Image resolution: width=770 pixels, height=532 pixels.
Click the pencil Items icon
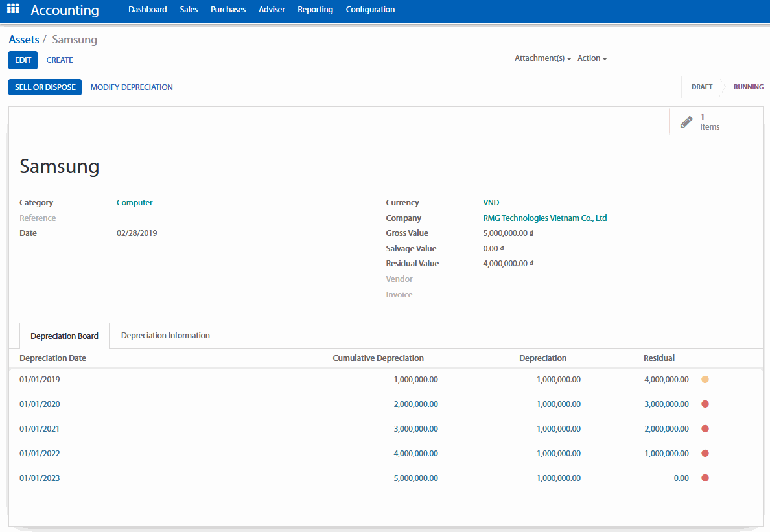tap(686, 122)
